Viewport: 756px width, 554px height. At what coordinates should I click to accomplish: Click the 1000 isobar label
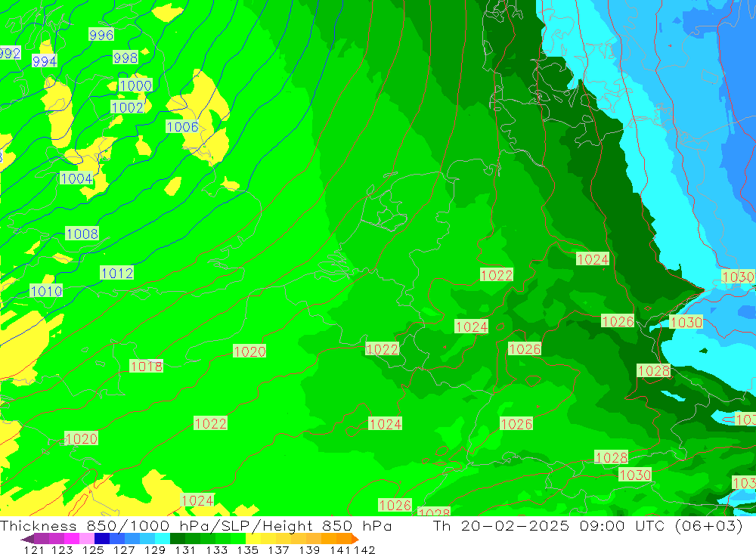point(135,85)
